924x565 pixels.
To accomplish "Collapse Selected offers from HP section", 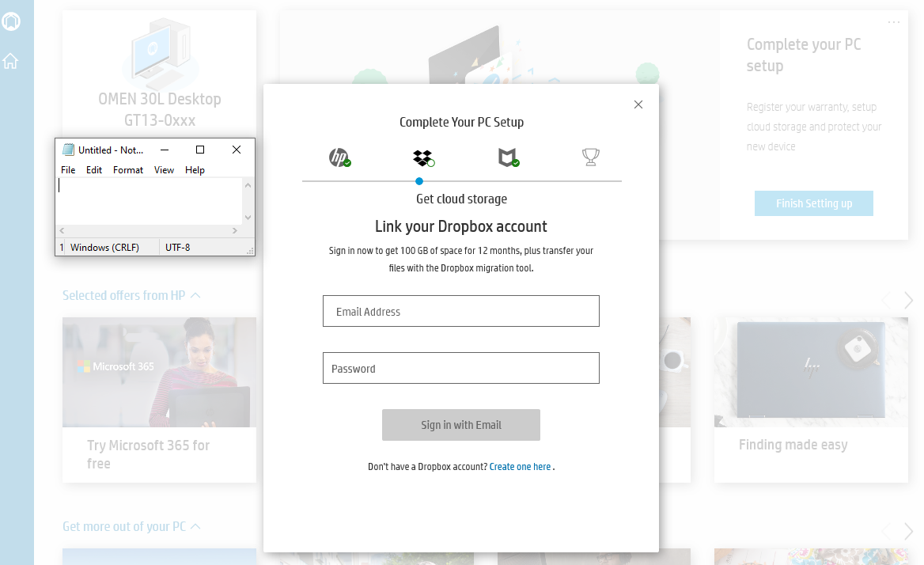I will click(195, 295).
